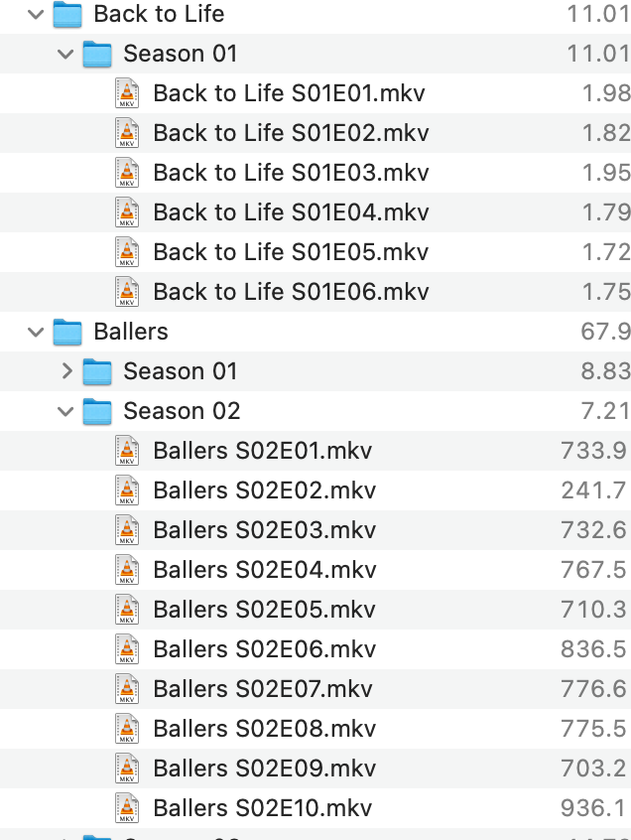The height and width of the screenshot is (840, 631).
Task: Click the Ballers folder icon
Action: 67,332
